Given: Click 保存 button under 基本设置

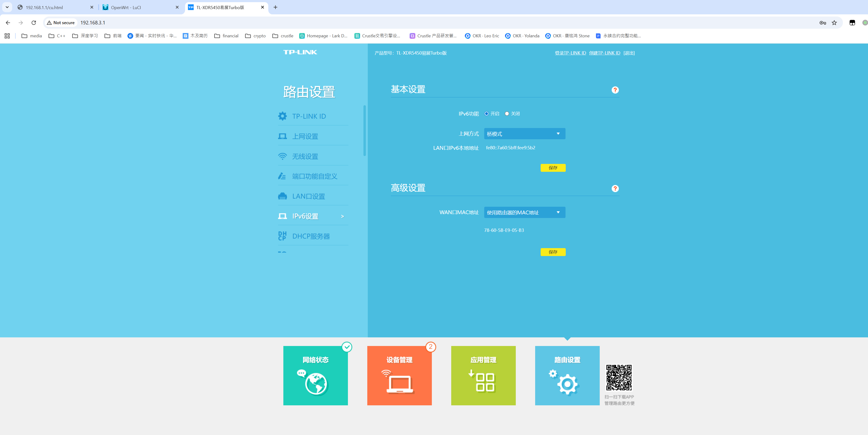Looking at the screenshot, I should click(x=553, y=168).
